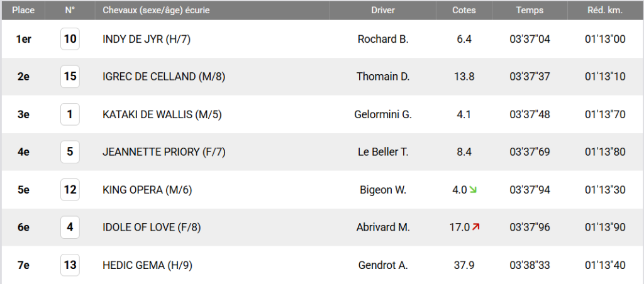Select number badge 12 for King Opera
This screenshot has height=284, width=644.
pos(70,190)
